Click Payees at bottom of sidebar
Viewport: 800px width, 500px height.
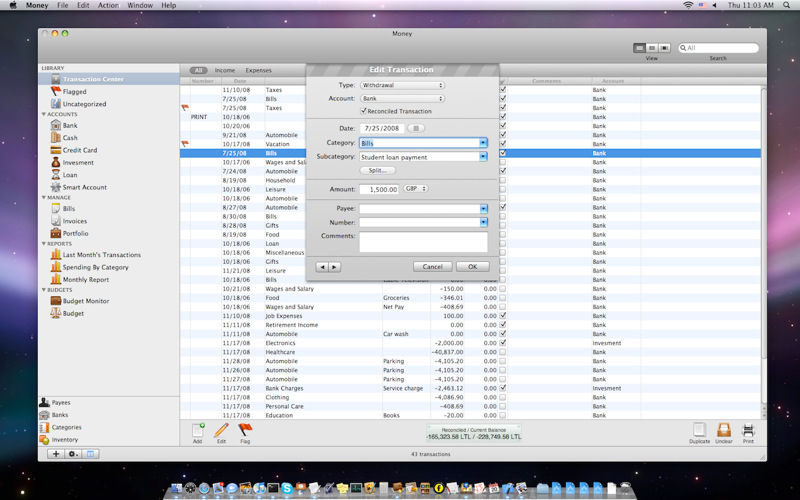click(x=55, y=403)
